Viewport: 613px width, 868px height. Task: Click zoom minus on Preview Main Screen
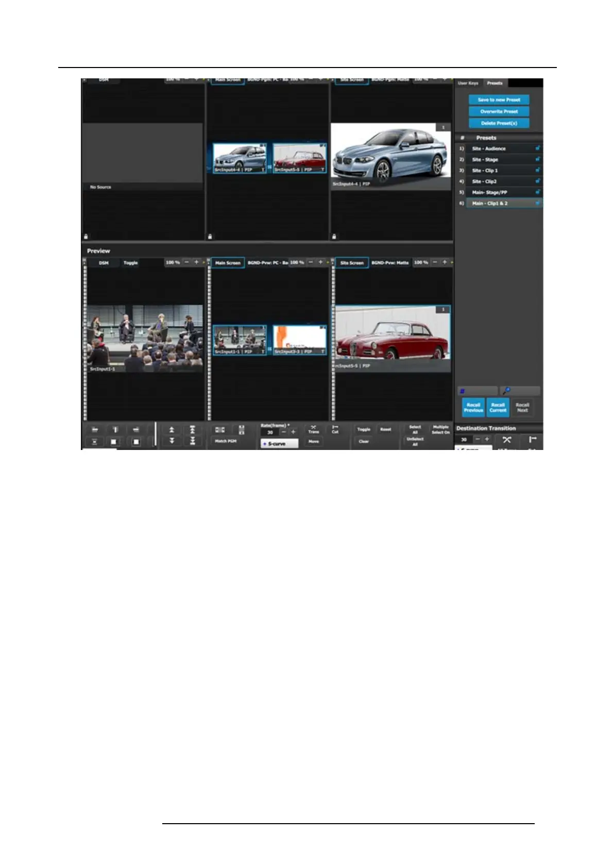[x=311, y=262]
